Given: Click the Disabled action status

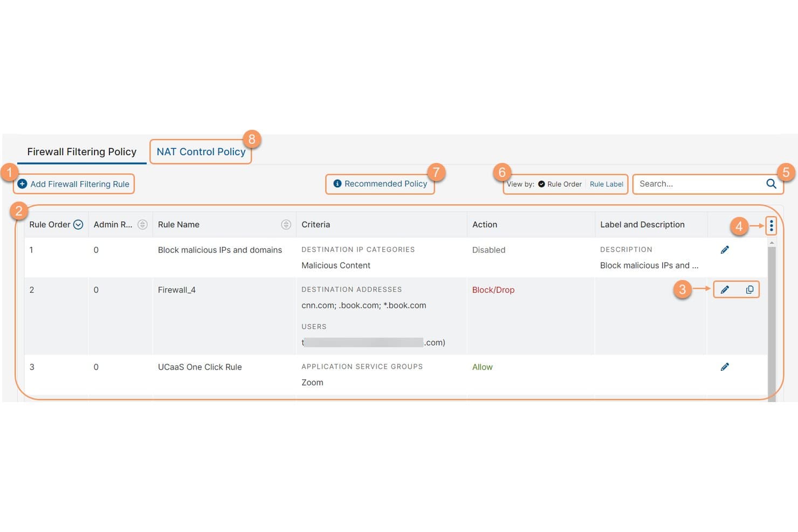Looking at the screenshot, I should (x=489, y=250).
